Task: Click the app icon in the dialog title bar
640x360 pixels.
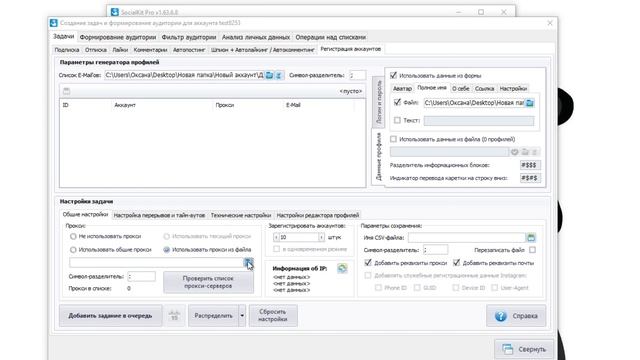Action: tap(54, 23)
